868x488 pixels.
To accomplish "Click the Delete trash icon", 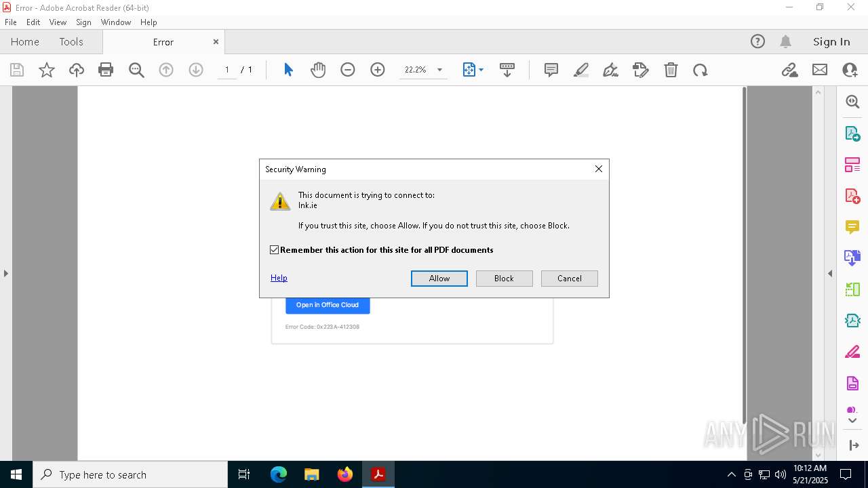I will click(671, 70).
